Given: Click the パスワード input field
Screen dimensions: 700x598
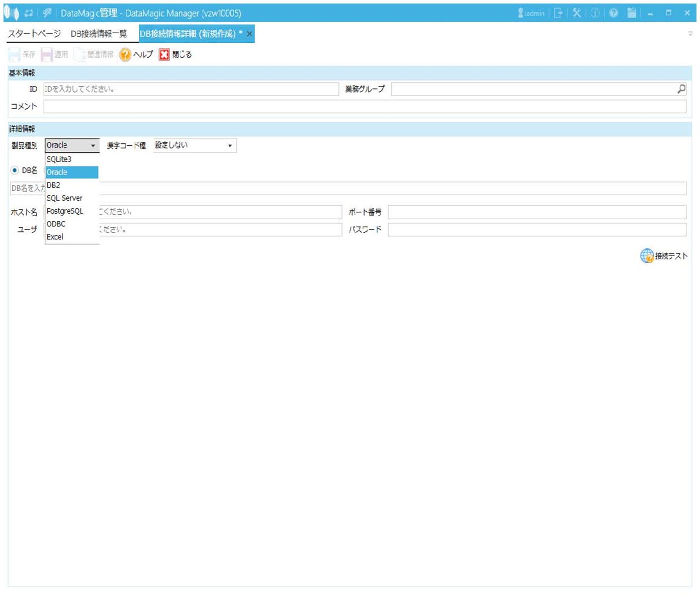Looking at the screenshot, I should point(537,230).
